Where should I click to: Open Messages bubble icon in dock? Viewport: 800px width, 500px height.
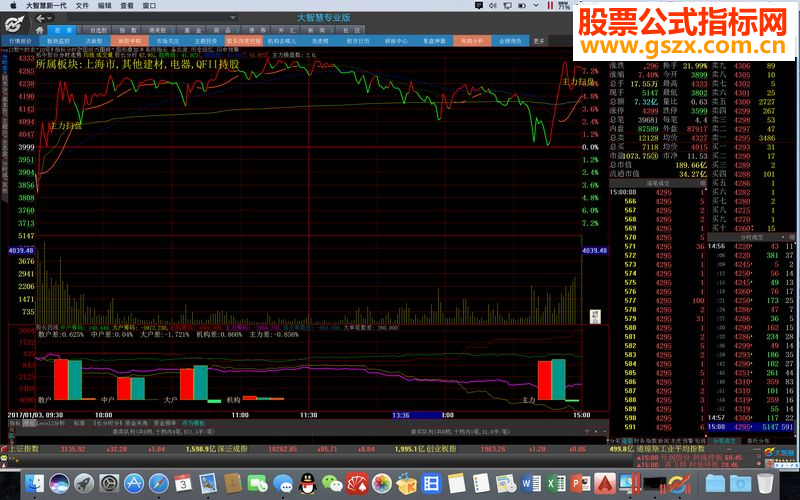tap(283, 483)
